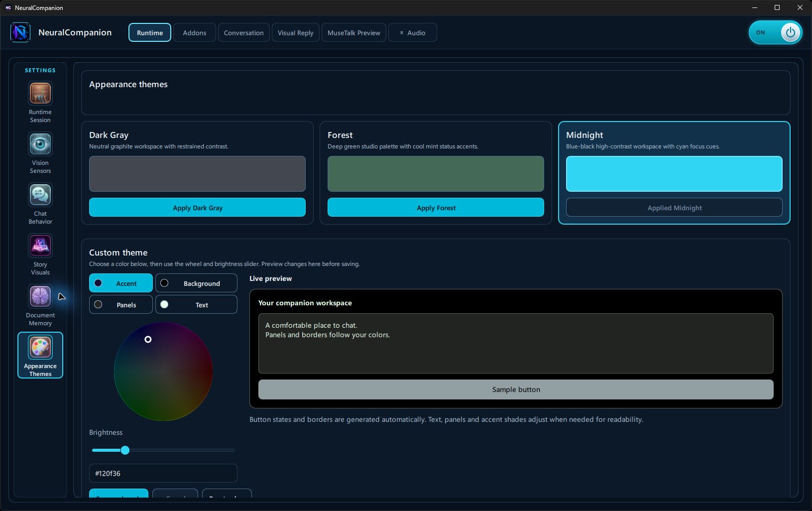The width and height of the screenshot is (812, 511).
Task: Select the Text color target
Action: click(196, 304)
